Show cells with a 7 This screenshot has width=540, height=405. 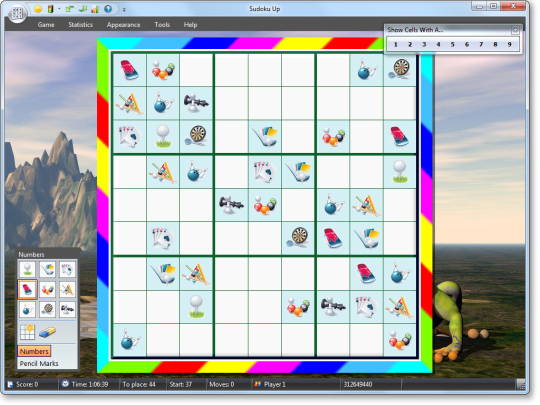[481, 44]
